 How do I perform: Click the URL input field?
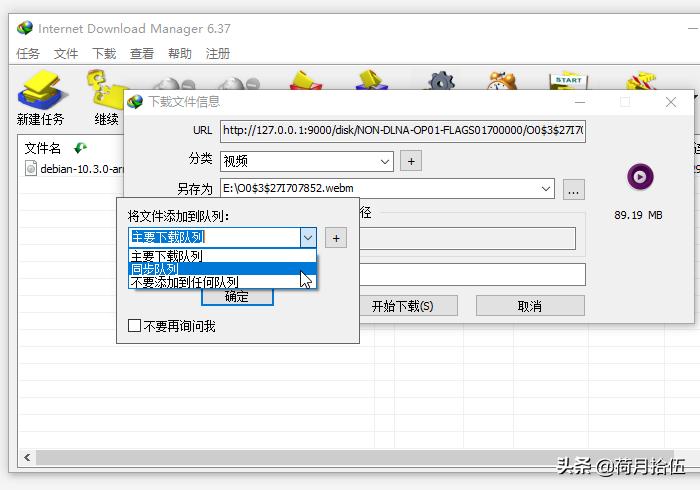coord(403,131)
